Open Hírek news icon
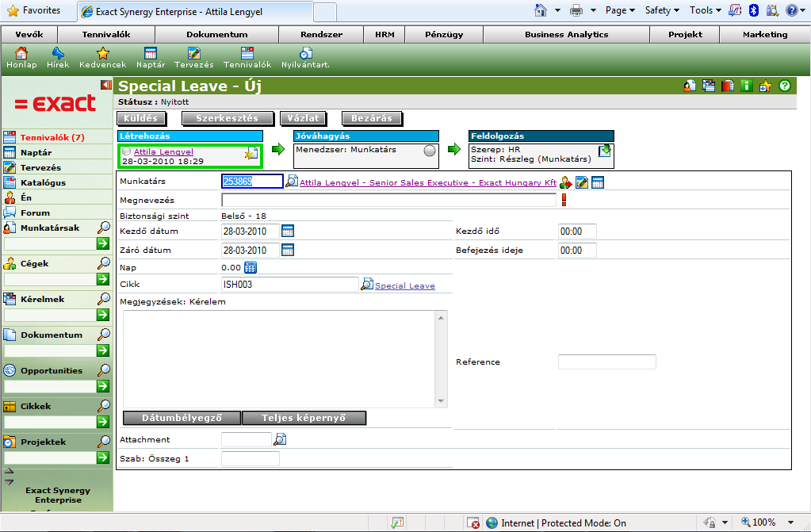 58,53
